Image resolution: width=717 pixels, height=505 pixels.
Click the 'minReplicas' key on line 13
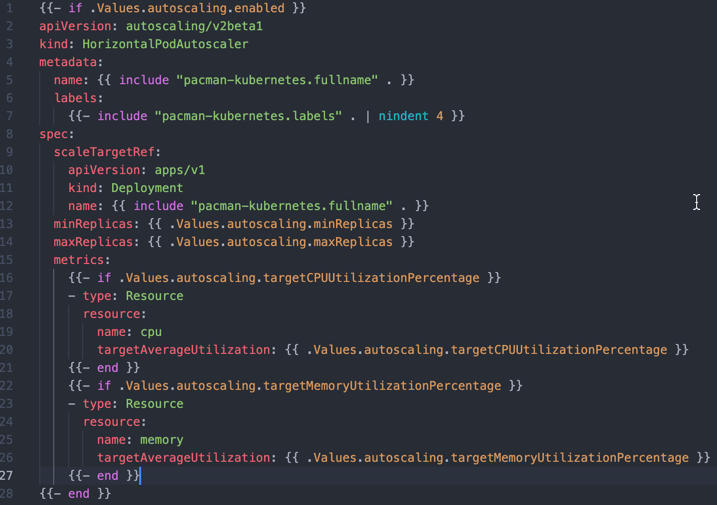coord(93,224)
